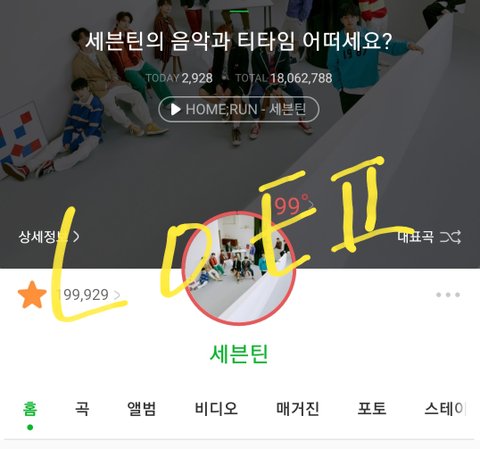Switch to the 곡 tab
Image resolution: width=480 pixels, height=449 pixels.
click(x=82, y=408)
